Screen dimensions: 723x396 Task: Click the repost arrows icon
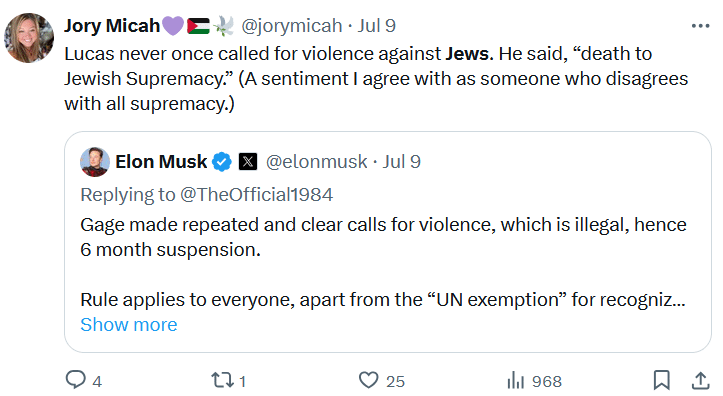tap(222, 380)
